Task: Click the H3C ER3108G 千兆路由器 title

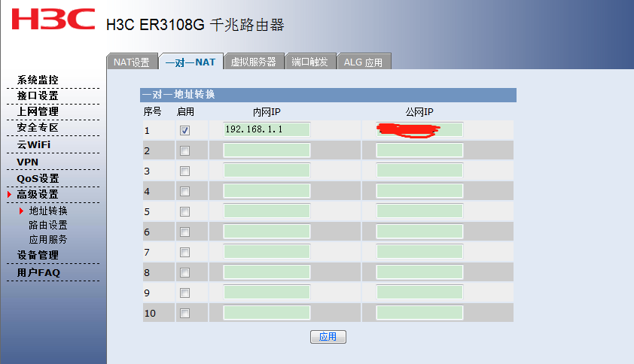Action: pyautogui.click(x=195, y=25)
